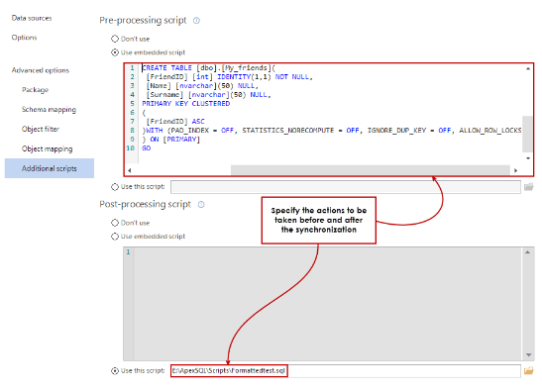Select post-processing Don't use radio button
542x392 pixels.
pyautogui.click(x=115, y=223)
